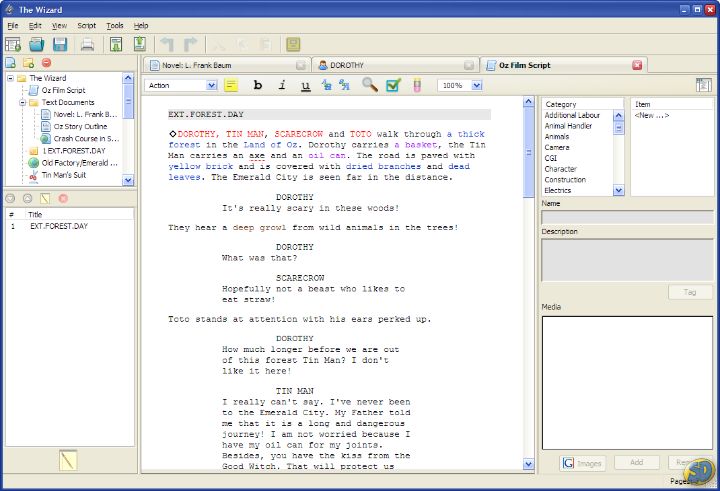Open the Edit menu

(35, 26)
